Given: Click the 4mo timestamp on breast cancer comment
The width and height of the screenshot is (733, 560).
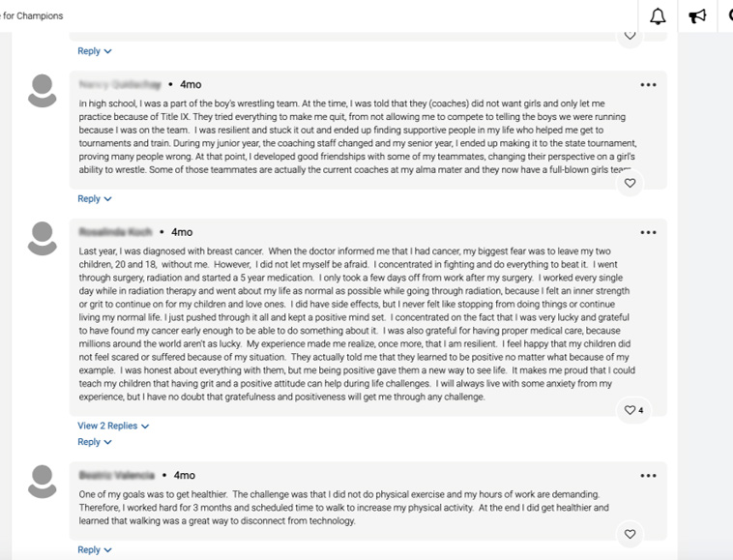Looking at the screenshot, I should click(182, 232).
